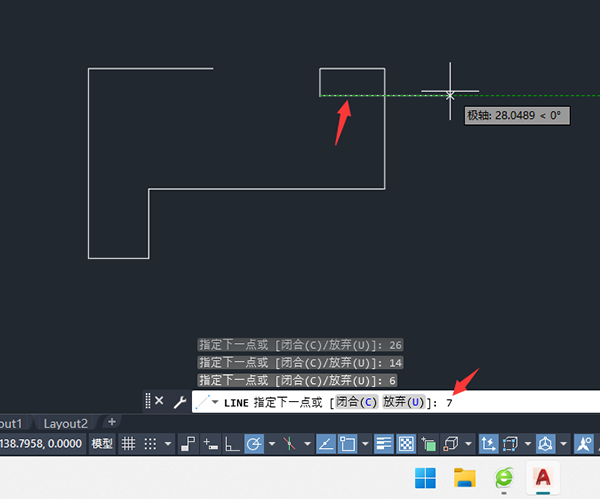Screen dimensions: 600x499
Task: Toggle selection filtering icon
Action: click(510, 444)
